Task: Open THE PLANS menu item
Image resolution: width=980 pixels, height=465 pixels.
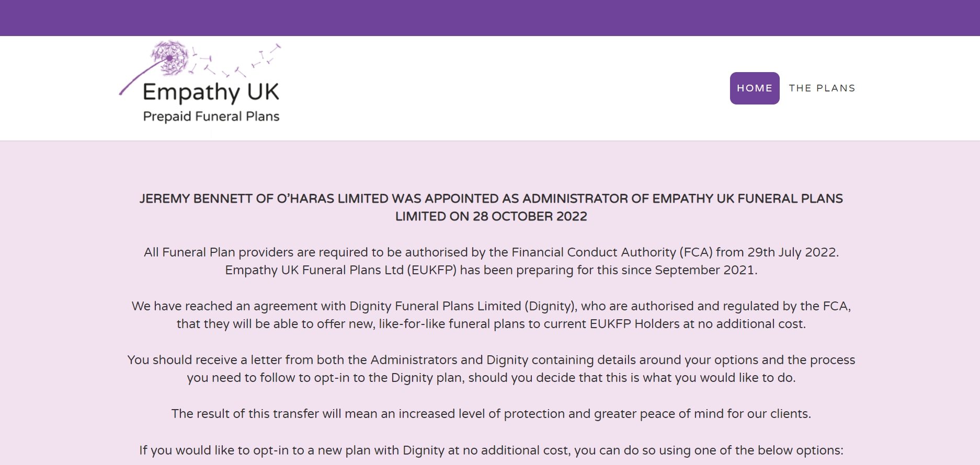Action: pos(822,88)
